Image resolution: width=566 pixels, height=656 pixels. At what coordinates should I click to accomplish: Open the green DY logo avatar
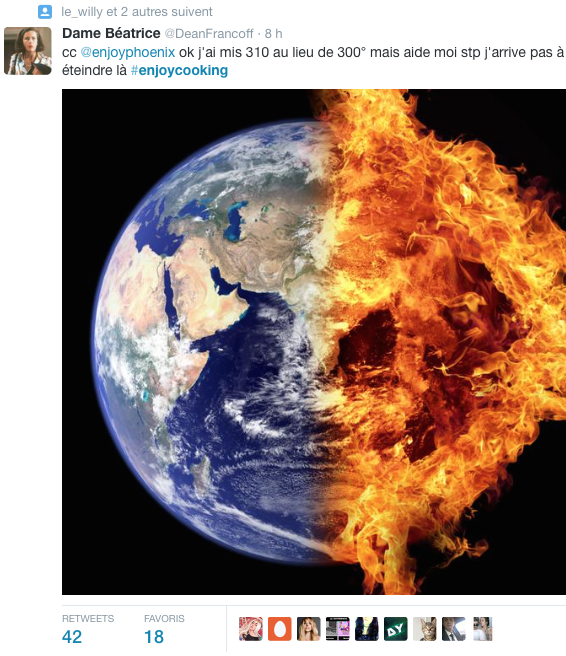pyautogui.click(x=396, y=629)
